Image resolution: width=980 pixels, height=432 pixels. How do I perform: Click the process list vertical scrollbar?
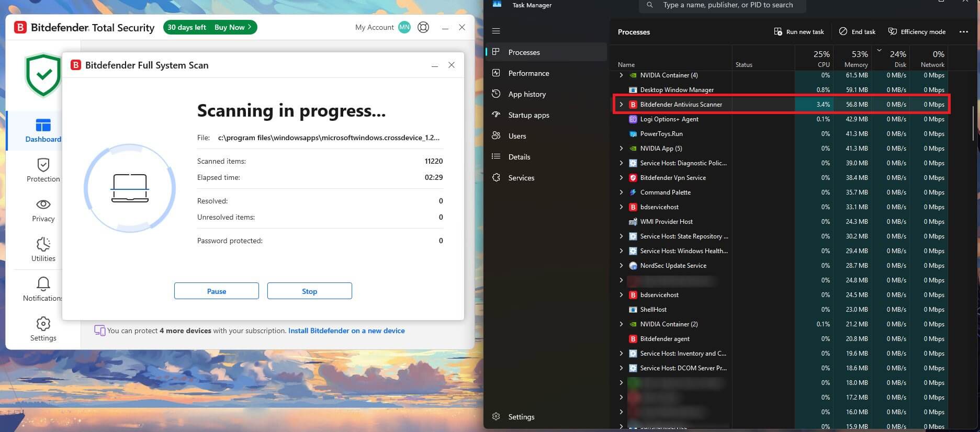coord(973,123)
